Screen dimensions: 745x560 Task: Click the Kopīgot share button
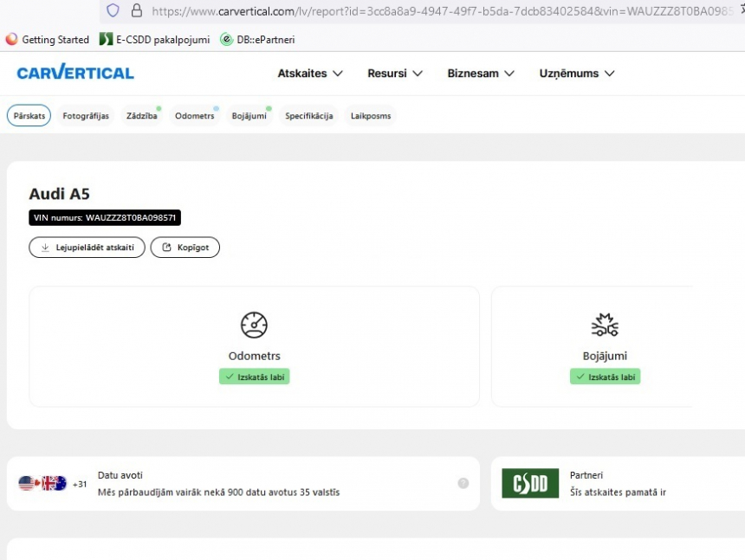pyautogui.click(x=185, y=248)
